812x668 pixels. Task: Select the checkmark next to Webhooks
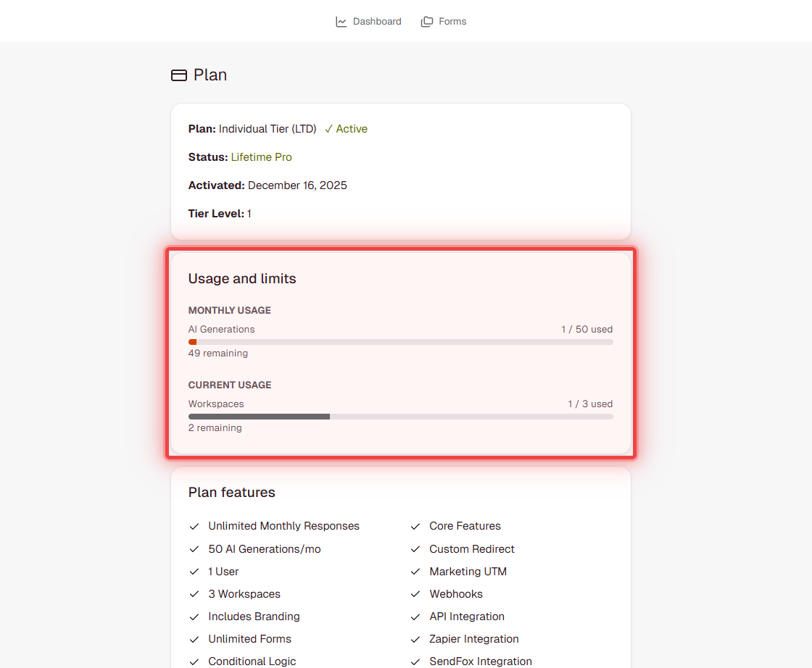tap(414, 594)
